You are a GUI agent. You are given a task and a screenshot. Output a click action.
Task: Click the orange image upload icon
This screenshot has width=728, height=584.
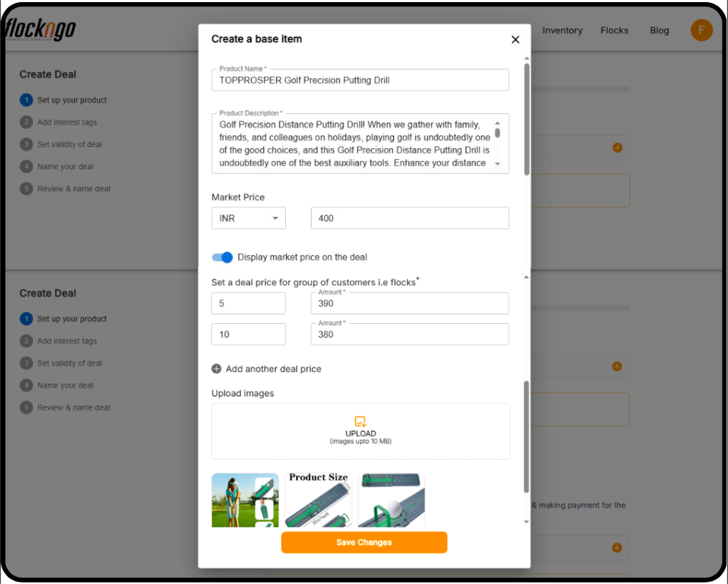click(360, 421)
